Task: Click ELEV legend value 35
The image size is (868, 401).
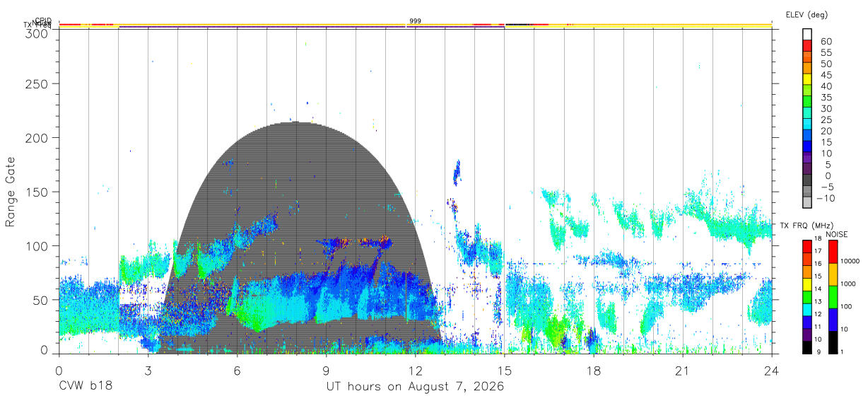Action: tap(826, 98)
